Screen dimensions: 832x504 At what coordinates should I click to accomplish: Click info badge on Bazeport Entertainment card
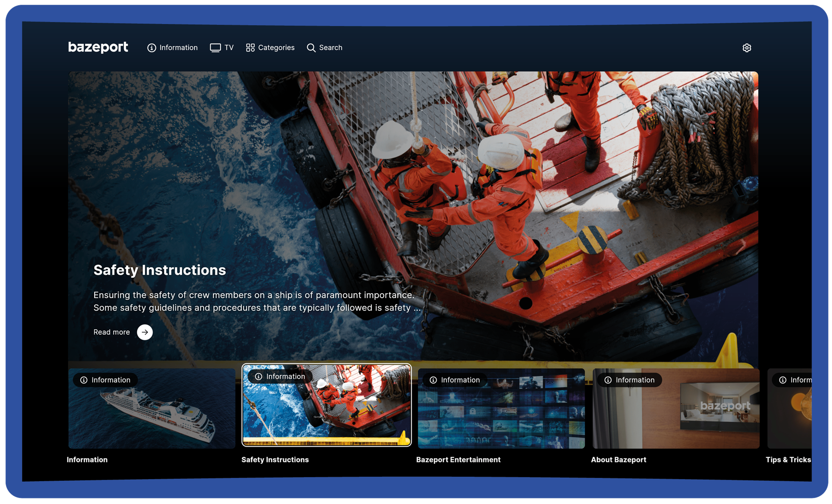click(x=454, y=380)
